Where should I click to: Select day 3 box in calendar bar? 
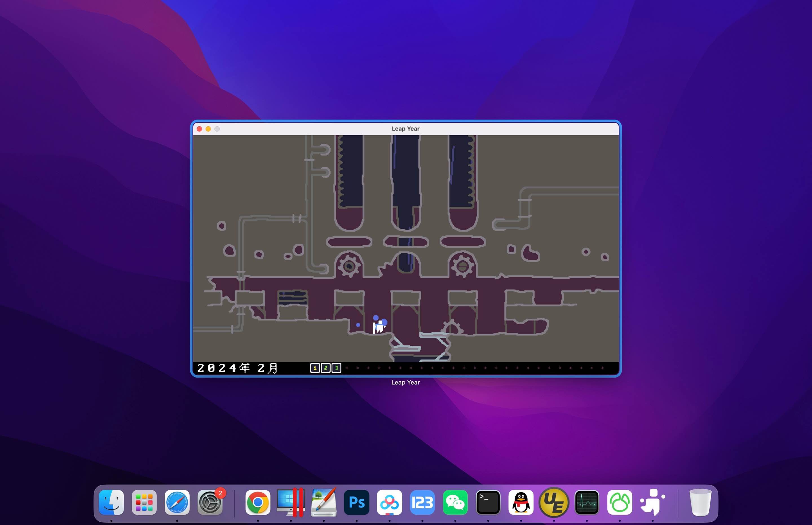[336, 368]
